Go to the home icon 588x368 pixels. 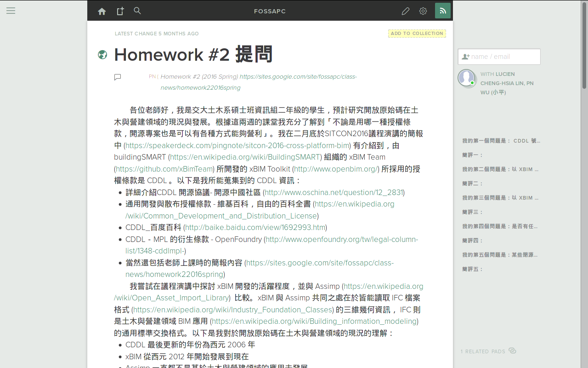coord(102,11)
